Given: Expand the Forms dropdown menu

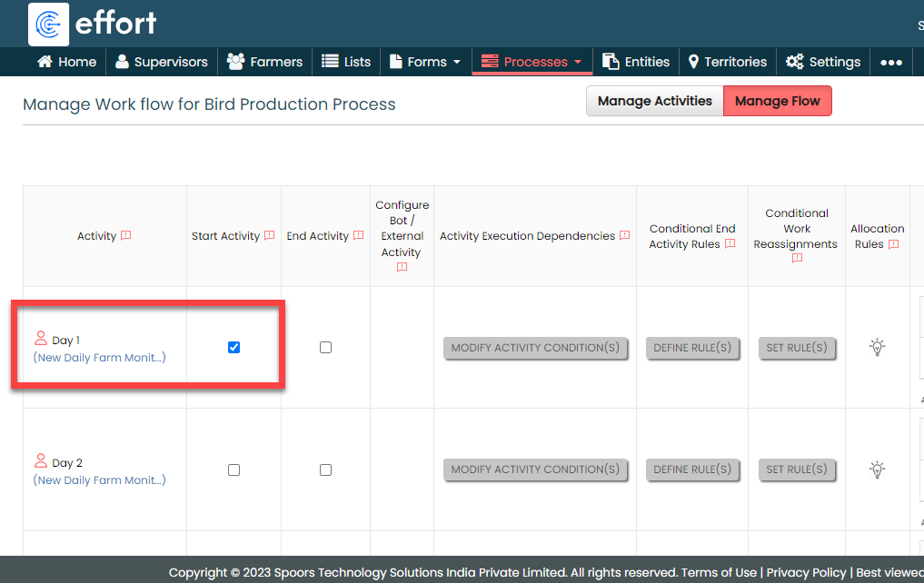Looking at the screenshot, I should click(x=426, y=62).
